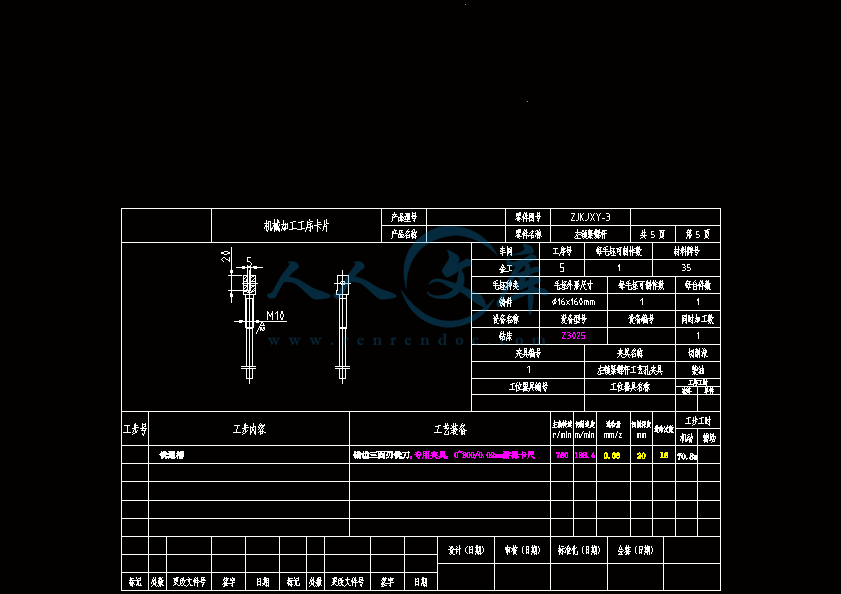Click the 工序号 header cell
The width and height of the screenshot is (841, 594).
562,251
